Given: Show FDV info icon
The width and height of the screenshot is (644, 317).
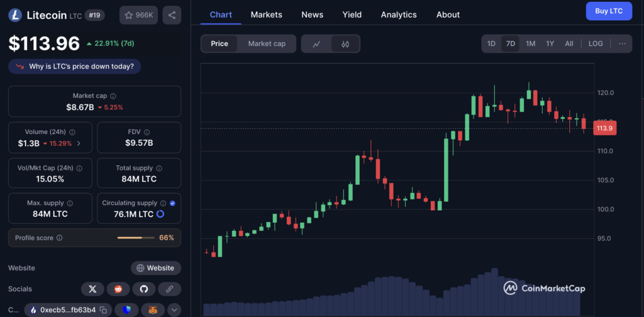Looking at the screenshot, I should [x=147, y=132].
